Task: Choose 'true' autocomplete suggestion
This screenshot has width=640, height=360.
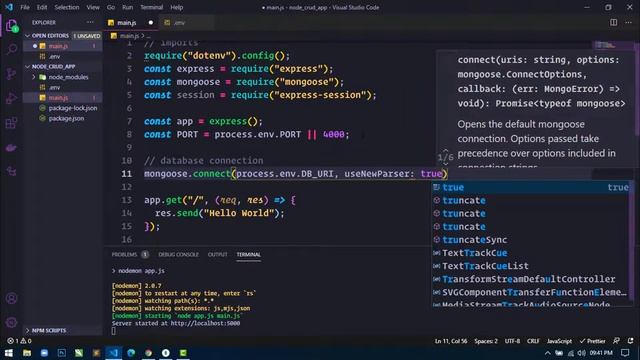Action: tap(531, 187)
